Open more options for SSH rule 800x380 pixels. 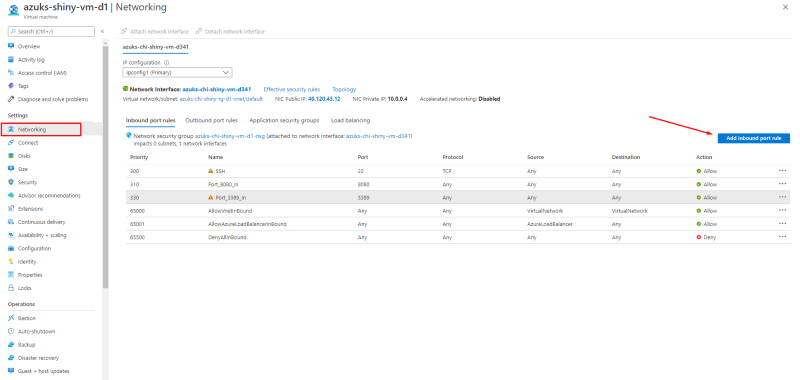coord(782,171)
